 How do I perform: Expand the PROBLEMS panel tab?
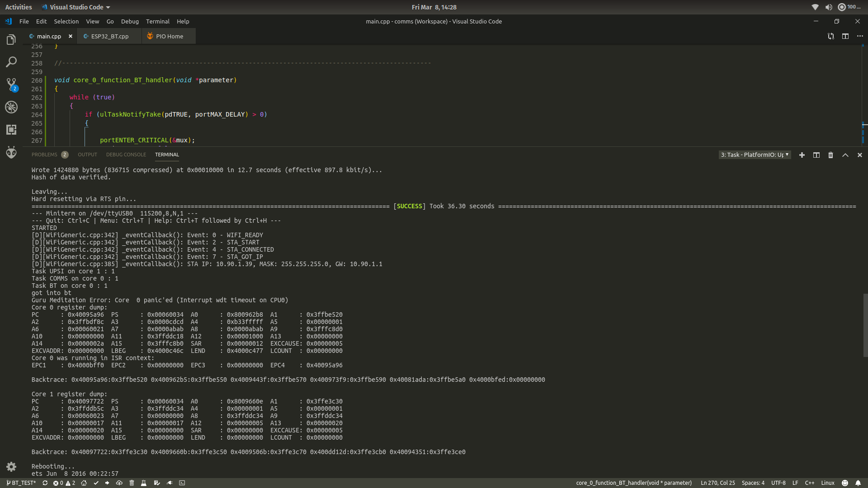click(44, 155)
